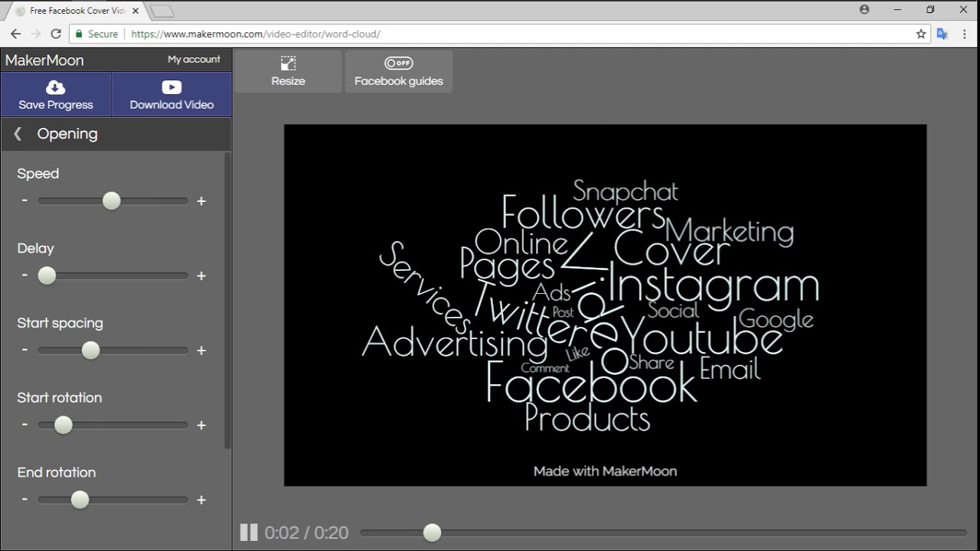Click the Resize tool
Screen dimensions: 980x551
288,71
